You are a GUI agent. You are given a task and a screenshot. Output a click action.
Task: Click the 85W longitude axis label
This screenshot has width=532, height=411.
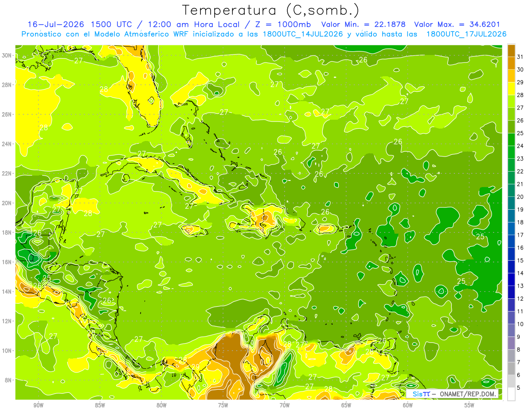click(100, 405)
